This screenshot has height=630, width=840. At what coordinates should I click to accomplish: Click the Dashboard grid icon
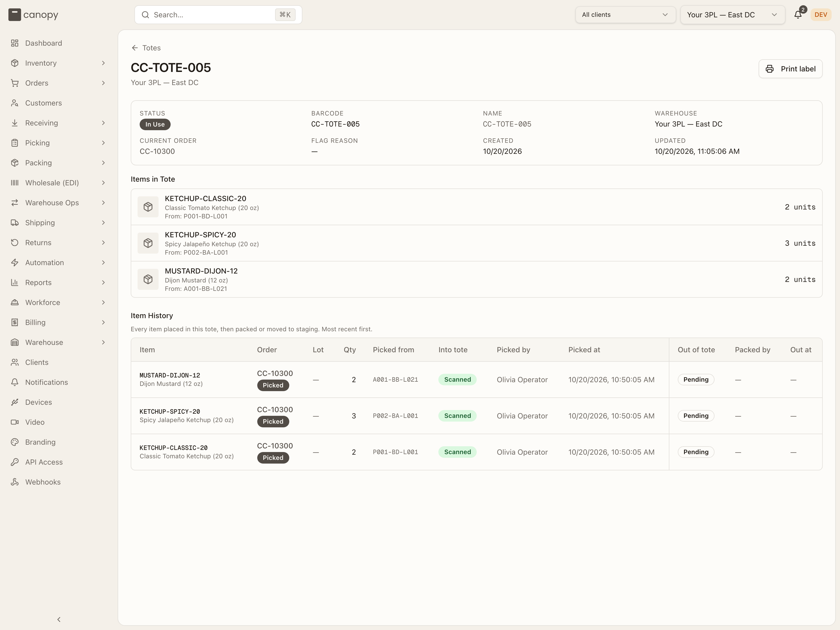(15, 43)
